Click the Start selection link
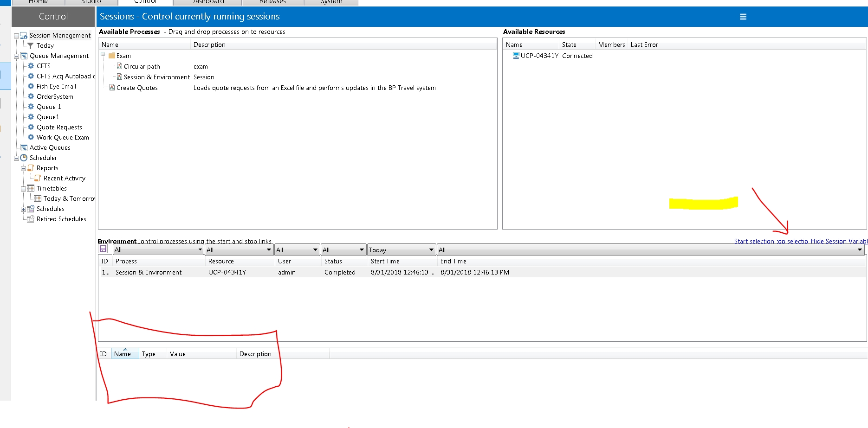 pyautogui.click(x=754, y=241)
